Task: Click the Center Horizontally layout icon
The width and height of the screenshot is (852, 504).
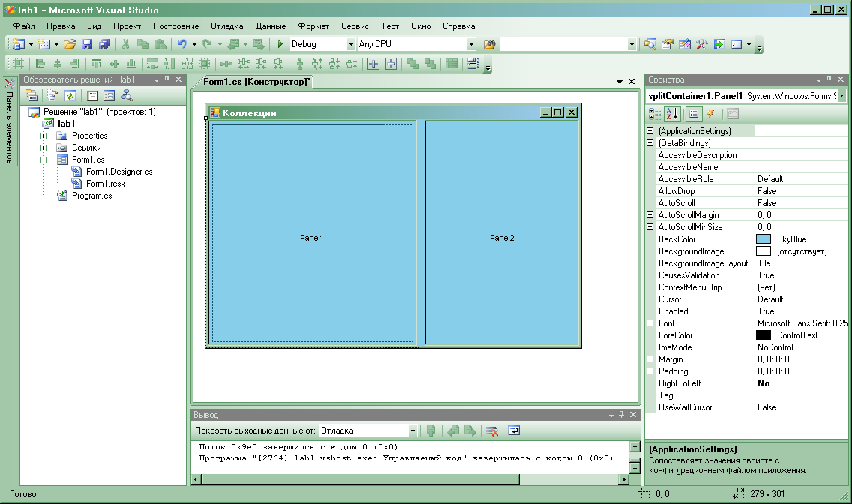Action: click(x=373, y=64)
